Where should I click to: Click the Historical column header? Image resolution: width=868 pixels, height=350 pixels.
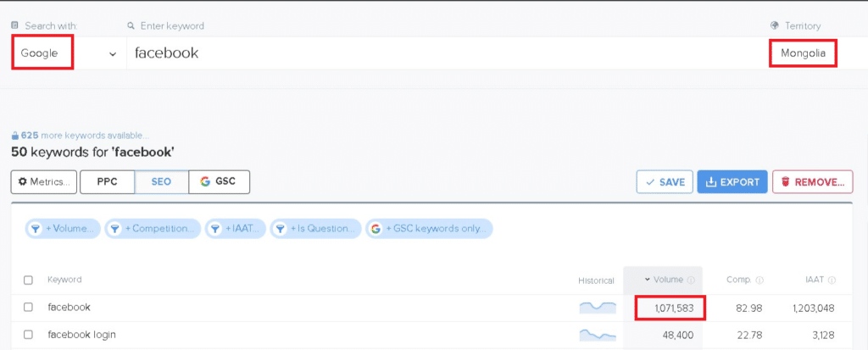tap(596, 281)
